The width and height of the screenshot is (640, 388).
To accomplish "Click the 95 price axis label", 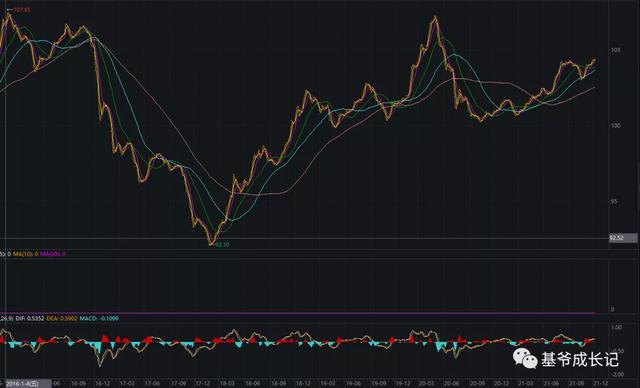I will (614, 201).
